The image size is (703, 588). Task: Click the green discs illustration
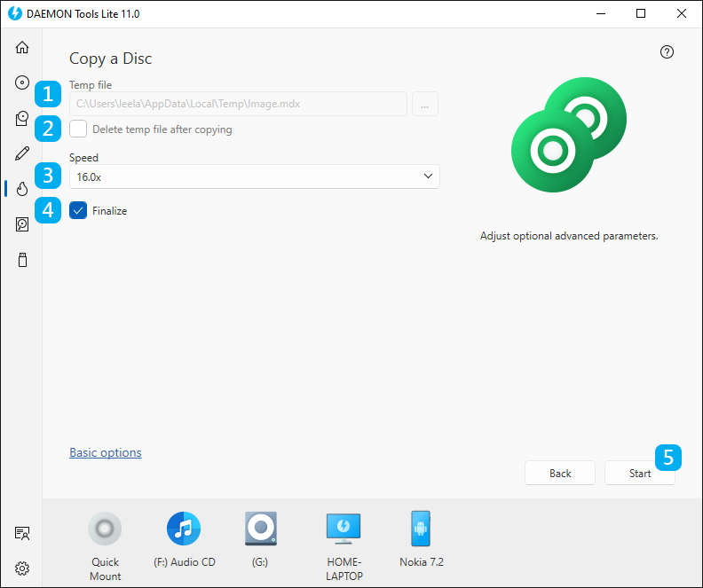569,135
